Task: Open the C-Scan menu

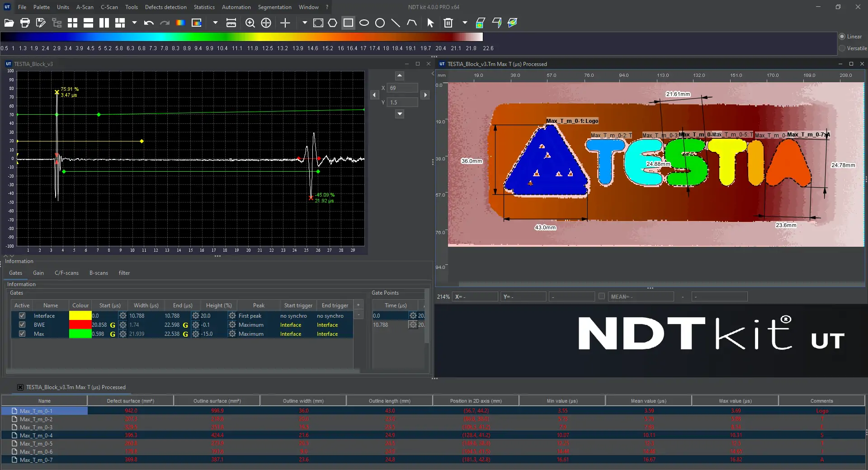Action: [109, 7]
